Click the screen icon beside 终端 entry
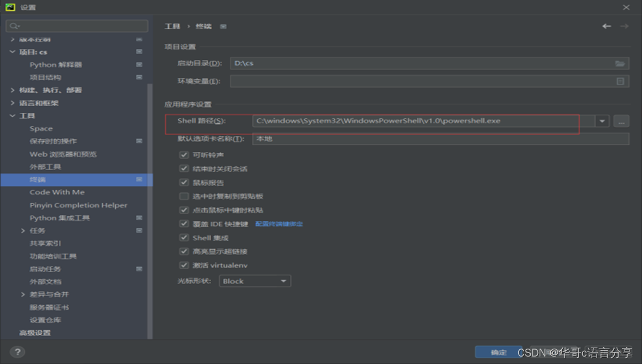Screen dimensions: 642x364 [139, 179]
